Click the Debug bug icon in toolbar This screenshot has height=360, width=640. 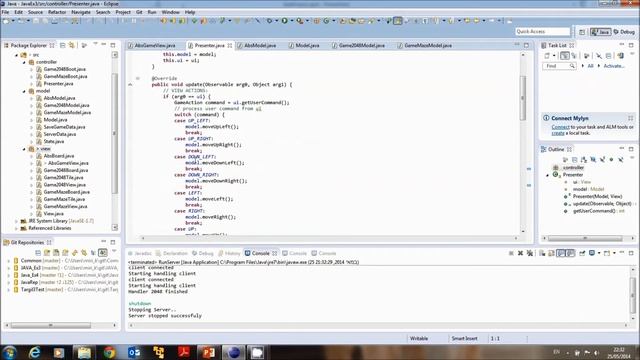click(269, 20)
